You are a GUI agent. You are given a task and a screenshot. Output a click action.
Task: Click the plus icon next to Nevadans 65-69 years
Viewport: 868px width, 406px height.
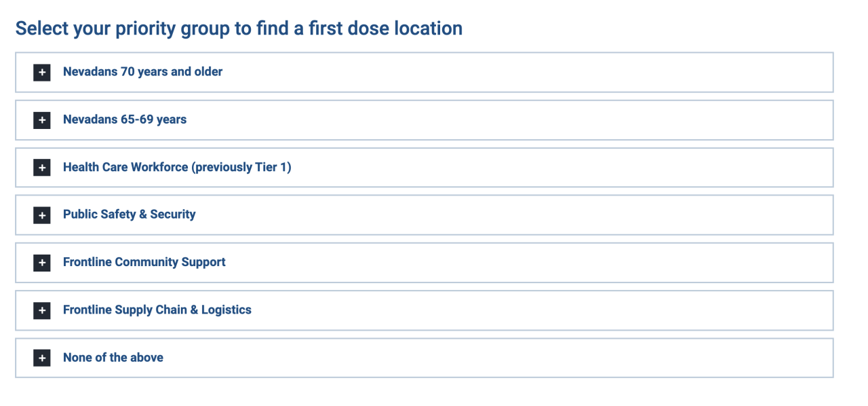click(42, 120)
